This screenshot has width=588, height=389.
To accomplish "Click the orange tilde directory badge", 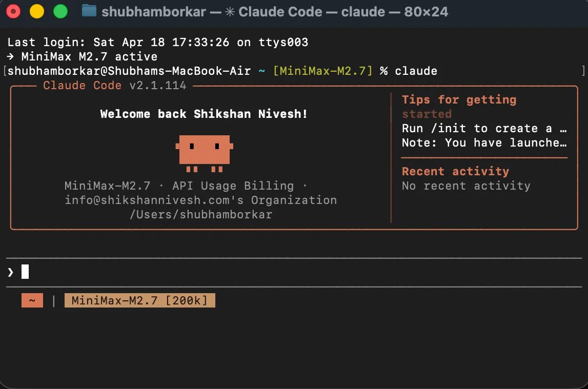I will [x=32, y=300].
